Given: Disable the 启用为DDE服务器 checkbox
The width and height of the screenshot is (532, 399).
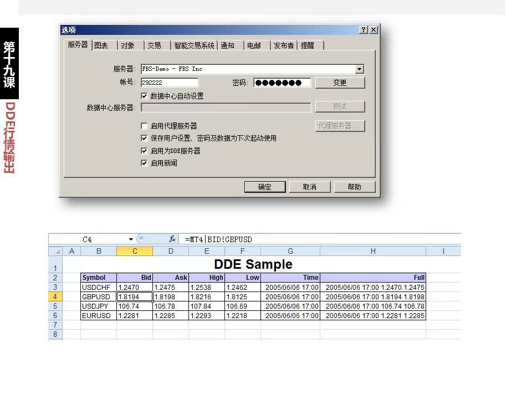Looking at the screenshot, I should click(145, 151).
